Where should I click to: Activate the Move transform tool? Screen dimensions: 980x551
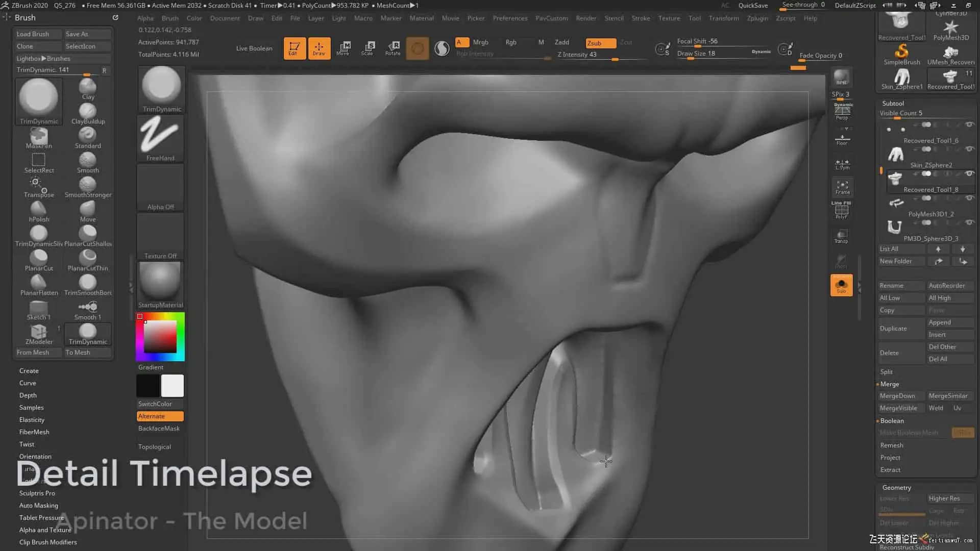point(343,48)
